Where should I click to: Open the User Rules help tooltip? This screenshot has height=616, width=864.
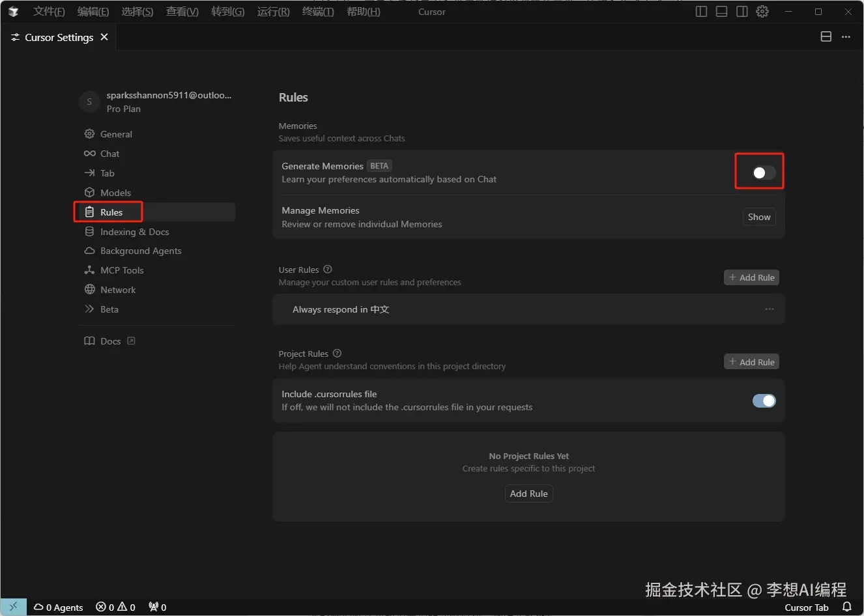coord(327,269)
